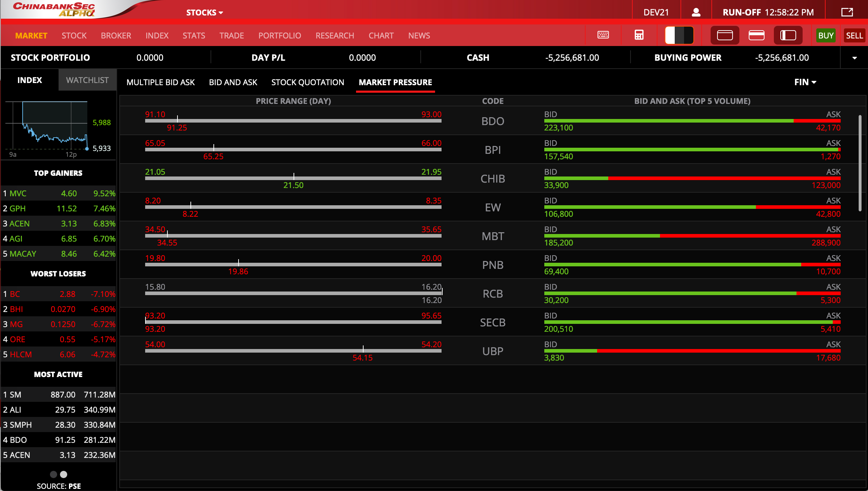Image resolution: width=868 pixels, height=491 pixels.
Task: Click the red SELL button
Action: (854, 36)
